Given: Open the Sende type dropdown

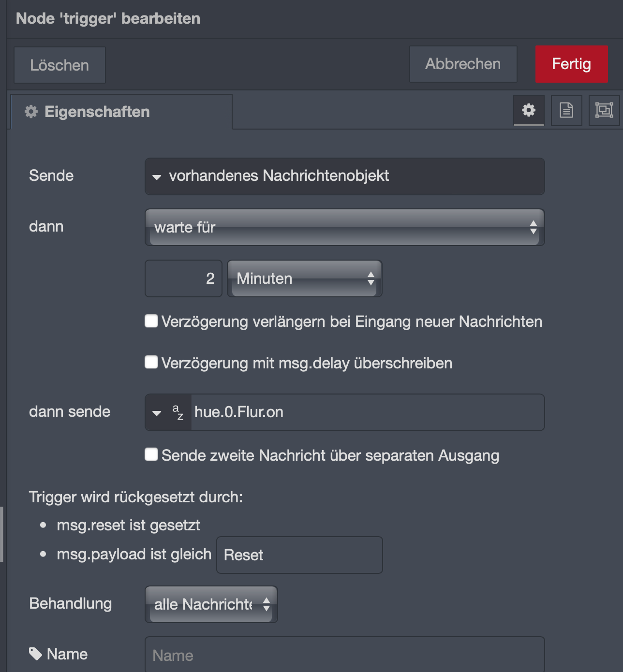Looking at the screenshot, I should pyautogui.click(x=345, y=176).
